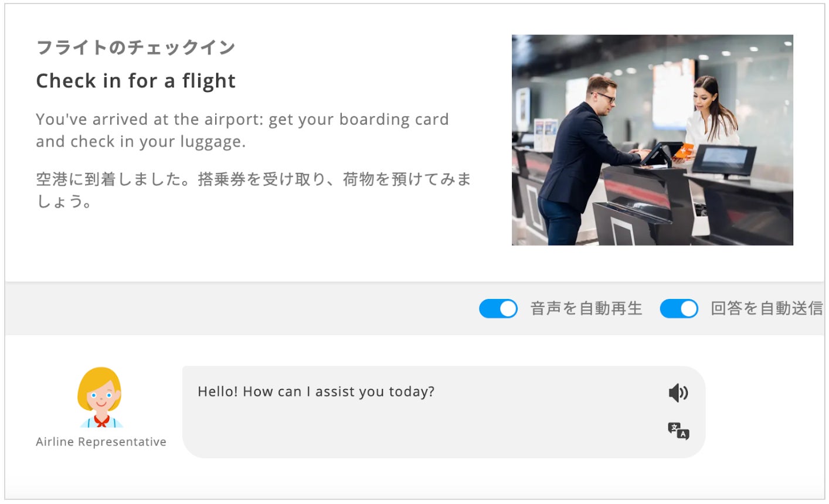This screenshot has width=829, height=504.
Task: Click the "Check in for a flight" heading
Action: click(x=135, y=81)
